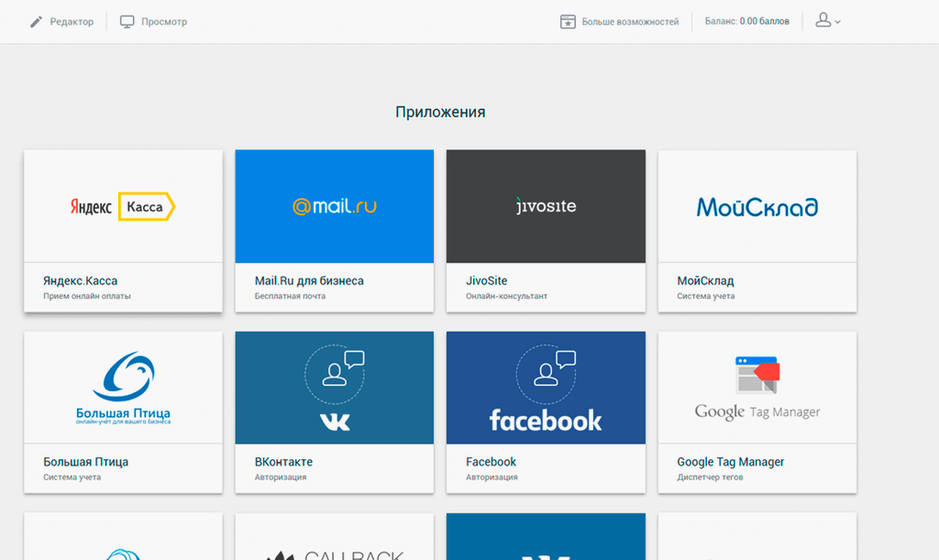Open the Mail.Ru для бизнеса title

tap(309, 280)
